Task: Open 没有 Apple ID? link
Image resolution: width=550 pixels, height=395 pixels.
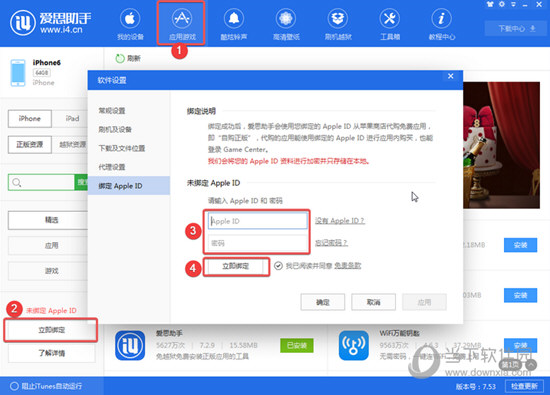Action: tap(340, 221)
